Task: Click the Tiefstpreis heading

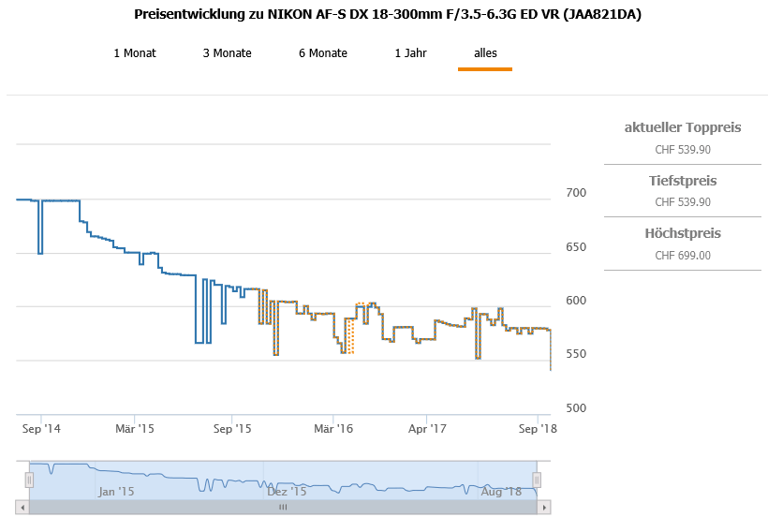Action: click(683, 181)
